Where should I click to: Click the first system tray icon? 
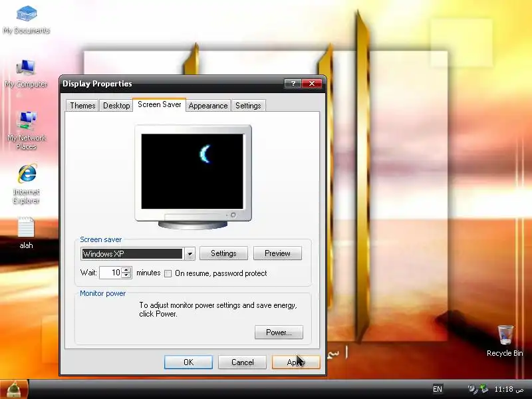[x=472, y=389]
